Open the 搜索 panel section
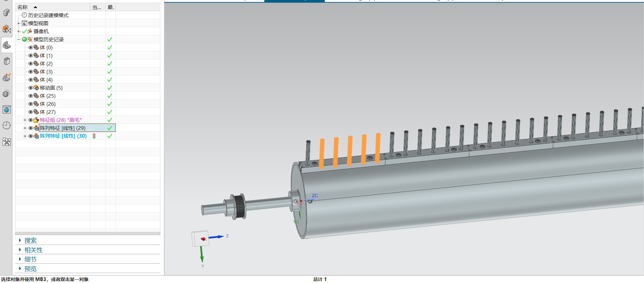 [x=30, y=240]
